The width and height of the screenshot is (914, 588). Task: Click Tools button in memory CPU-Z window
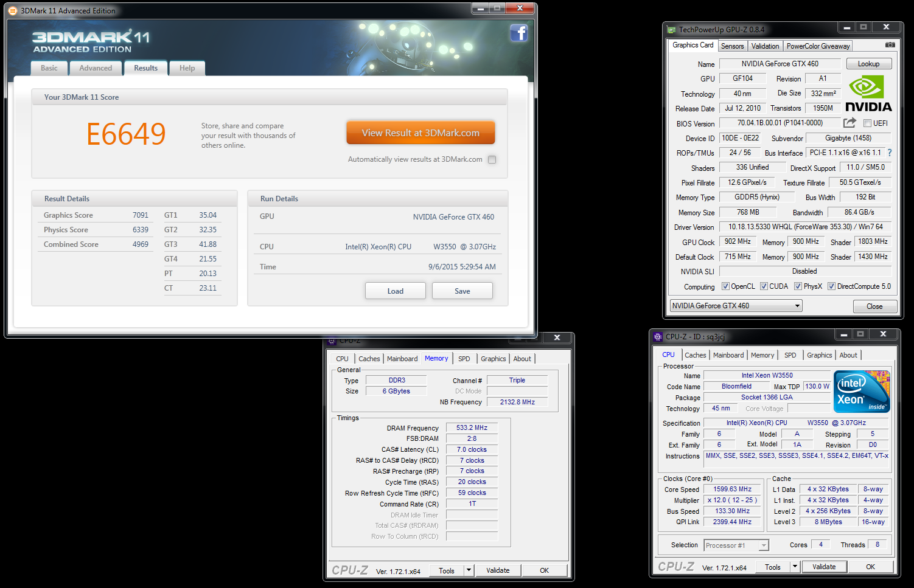[447, 570]
